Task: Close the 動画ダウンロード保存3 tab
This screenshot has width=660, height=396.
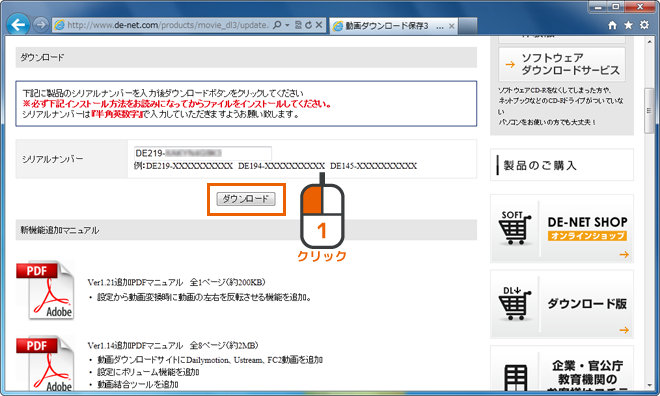Action: (451, 26)
